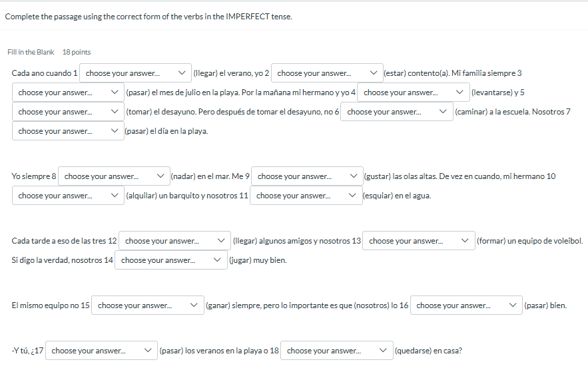The image size is (588, 374).
Task: Expand dropdown 3 for (pasar) el mes de julio
Action: [68, 93]
